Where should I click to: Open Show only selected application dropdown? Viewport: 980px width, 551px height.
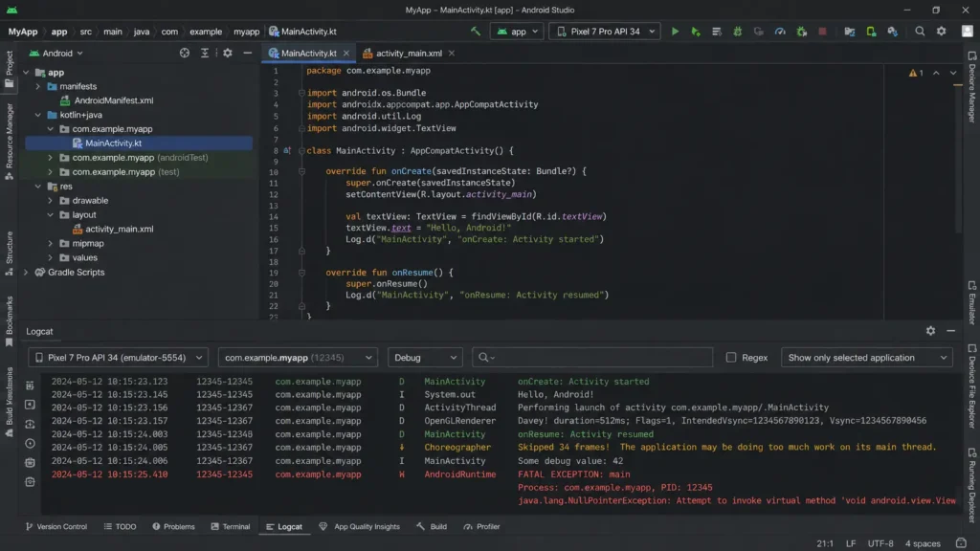coord(867,358)
